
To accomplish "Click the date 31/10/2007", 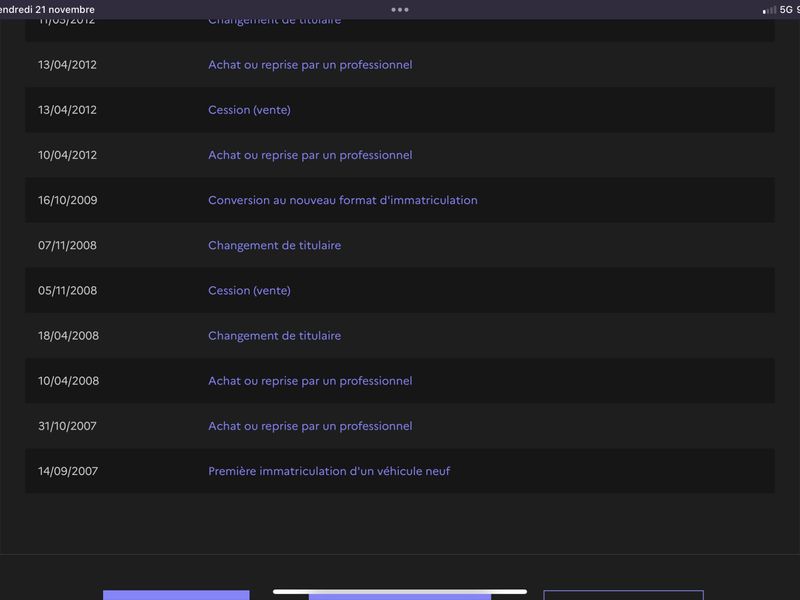I will coord(67,426).
